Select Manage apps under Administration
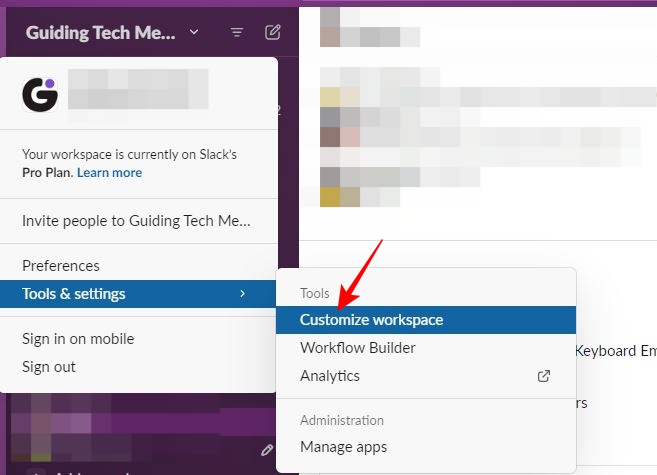 pyautogui.click(x=426, y=447)
